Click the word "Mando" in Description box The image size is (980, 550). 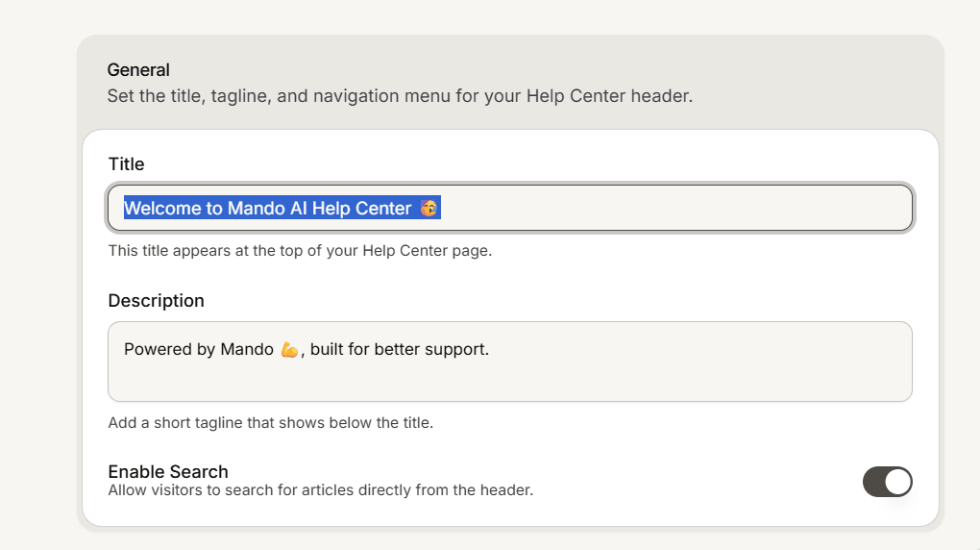247,349
